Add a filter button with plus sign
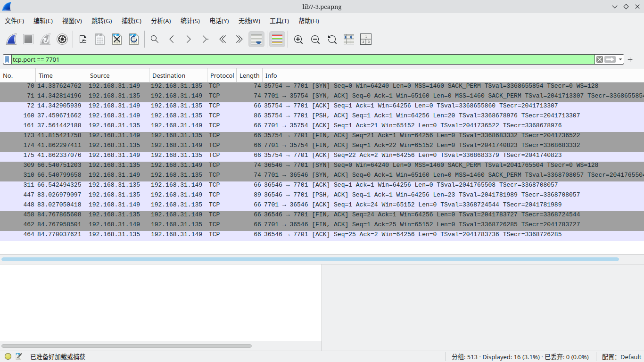Viewport: 644px width, 362px height. coord(630,59)
